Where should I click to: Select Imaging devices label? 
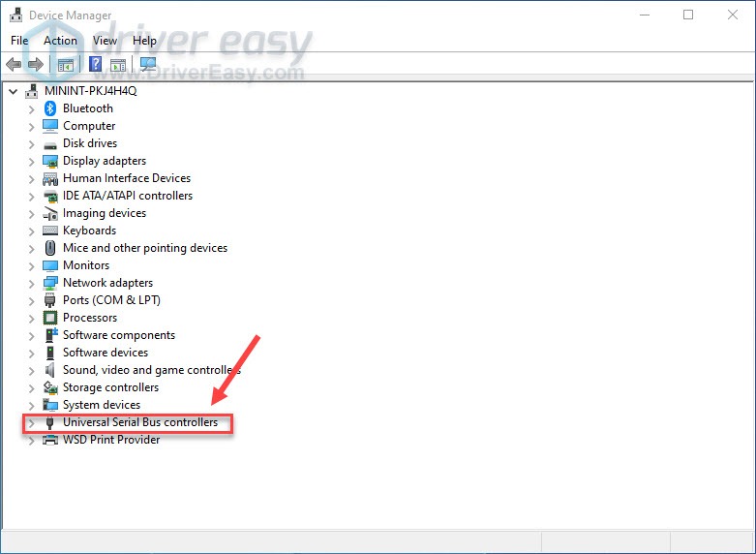point(105,213)
